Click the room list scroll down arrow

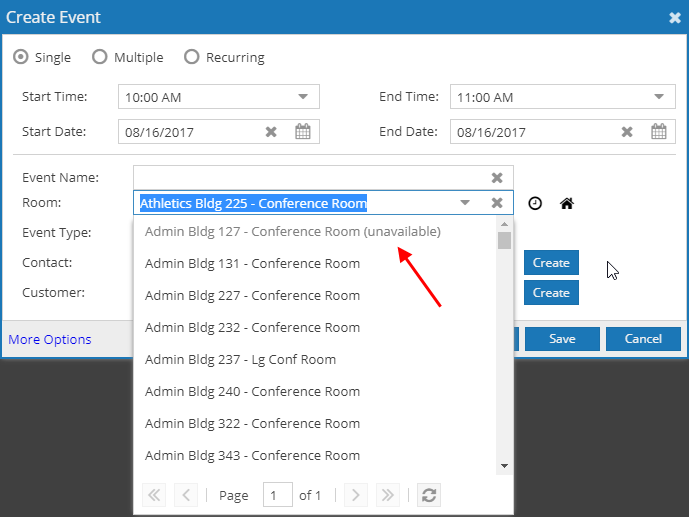tap(504, 466)
